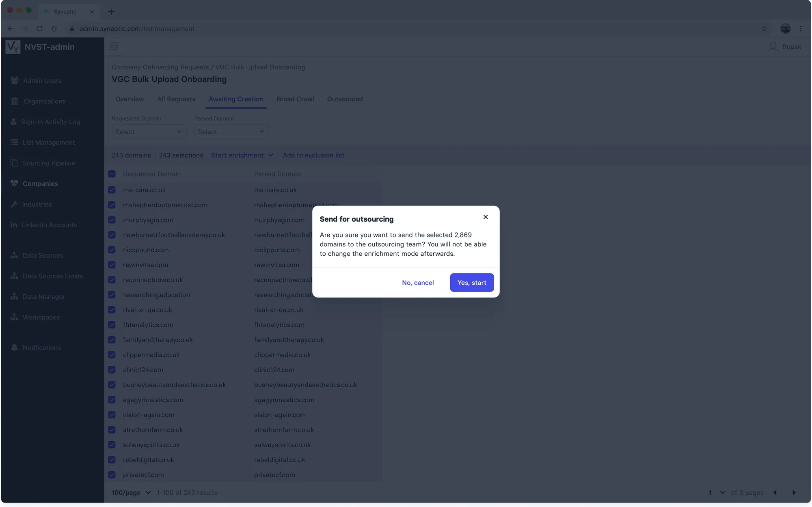Click Company Onboarding Requests breadcrumb

pos(160,67)
